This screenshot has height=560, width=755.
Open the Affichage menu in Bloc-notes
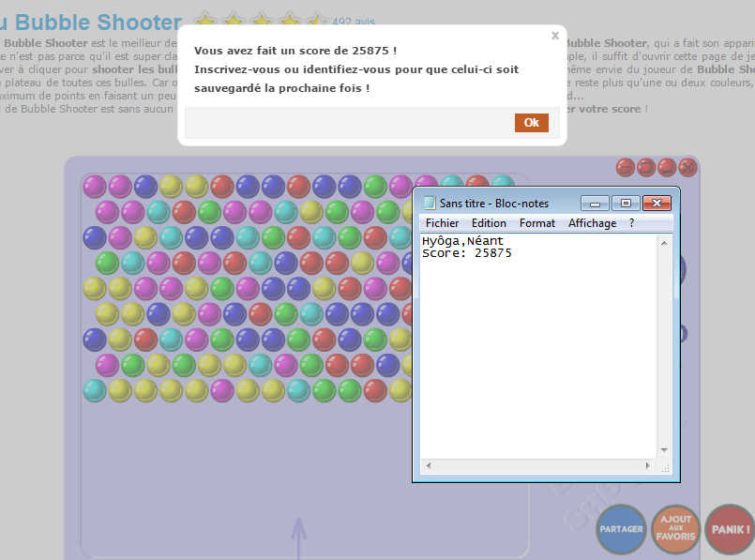(x=592, y=223)
